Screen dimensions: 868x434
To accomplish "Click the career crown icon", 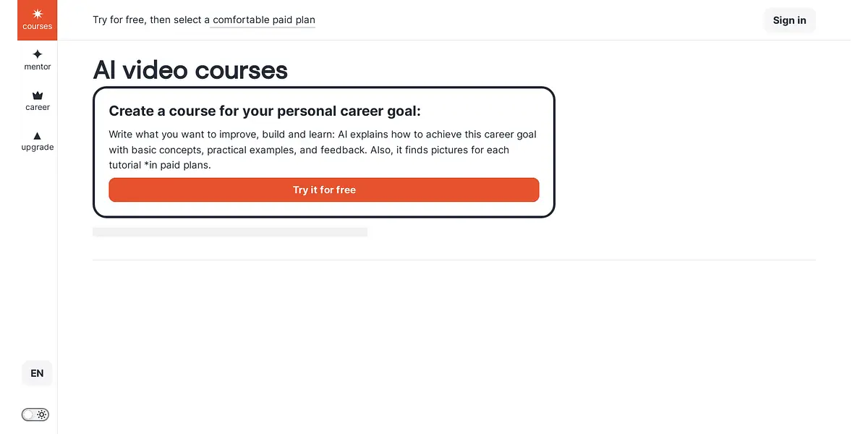I will [x=38, y=95].
